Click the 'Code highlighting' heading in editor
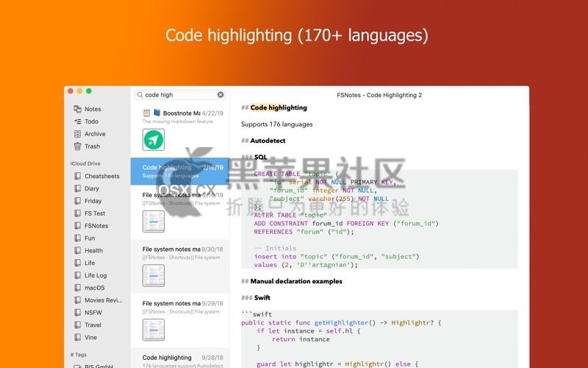The image size is (588, 368). pyautogui.click(x=279, y=107)
